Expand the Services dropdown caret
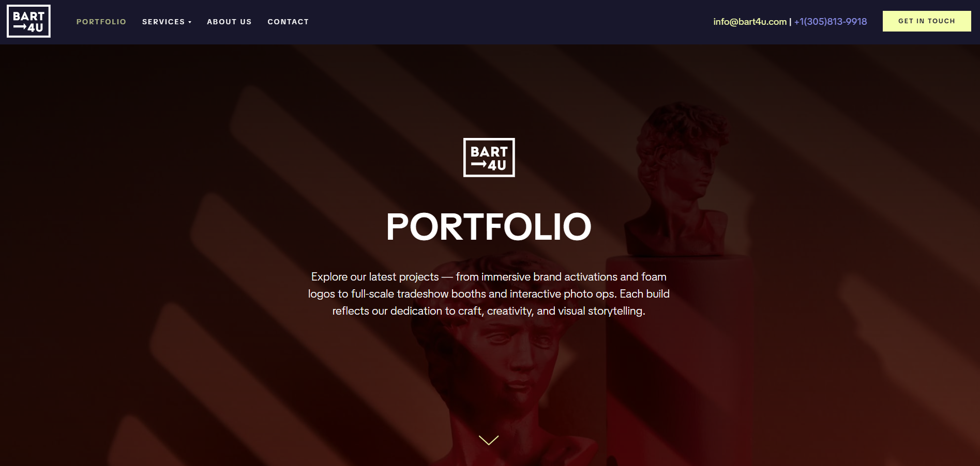Viewport: 980px width, 466px height. [190, 22]
